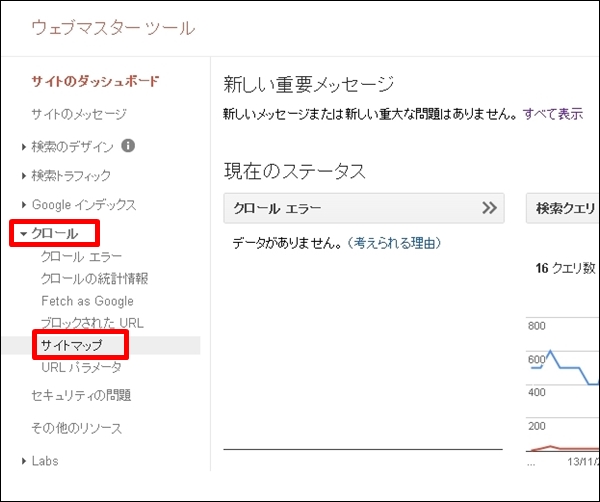Viewport: 600px width, 502px height.
Task: Open the クロール エラー status panel header
Action: 364,208
